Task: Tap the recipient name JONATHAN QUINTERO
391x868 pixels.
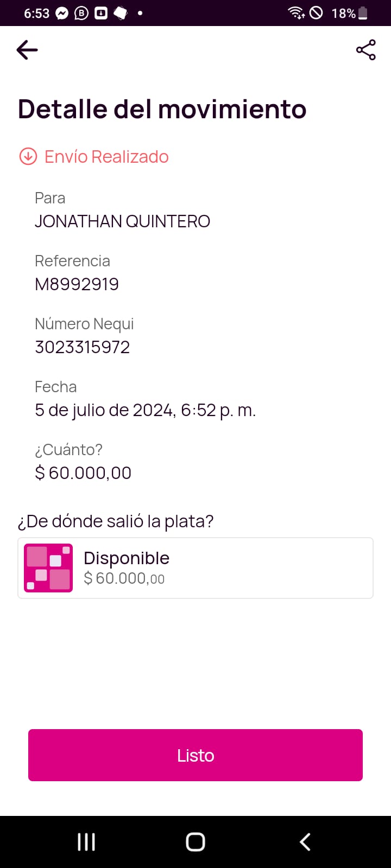Action: [122, 221]
